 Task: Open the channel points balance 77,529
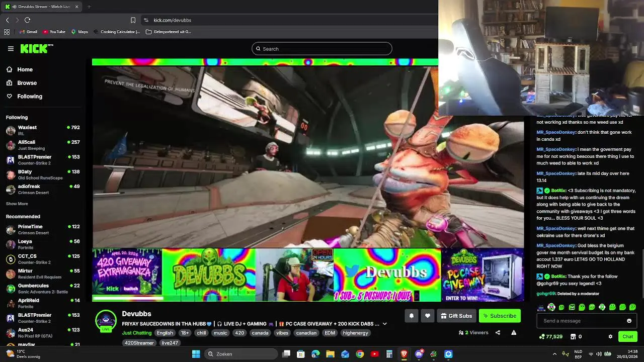pos(550,336)
